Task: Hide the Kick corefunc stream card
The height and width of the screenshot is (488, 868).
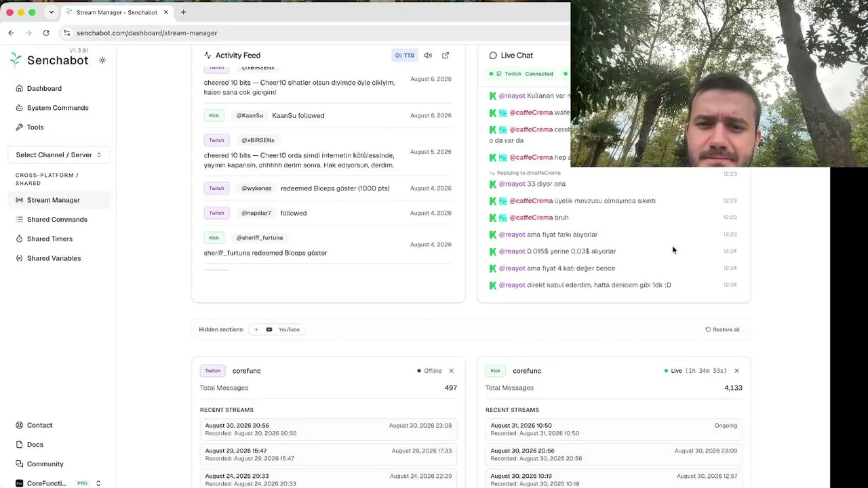Action: tap(736, 371)
